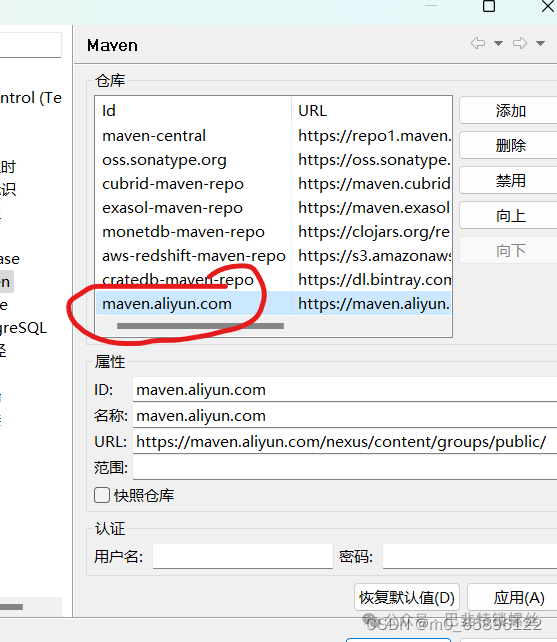Viewport: 557px width, 642px height.
Task: Close the preferences window
Action: point(548,6)
